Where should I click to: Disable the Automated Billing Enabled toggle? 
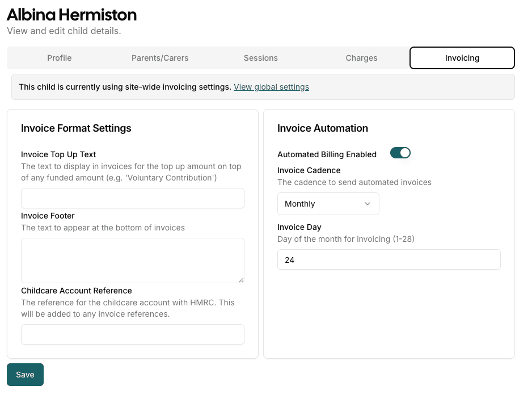click(400, 153)
